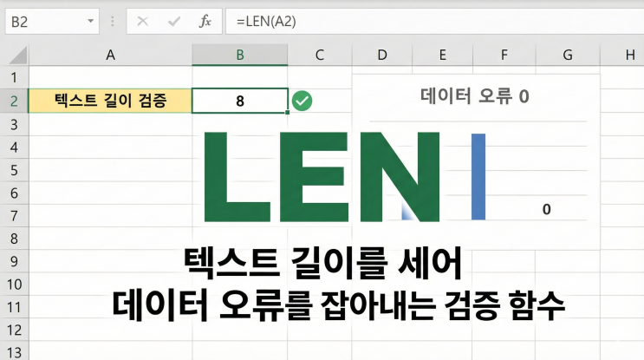Screen dimensions: 644x360
Task: Select row 8 header
Action: pos(15,239)
